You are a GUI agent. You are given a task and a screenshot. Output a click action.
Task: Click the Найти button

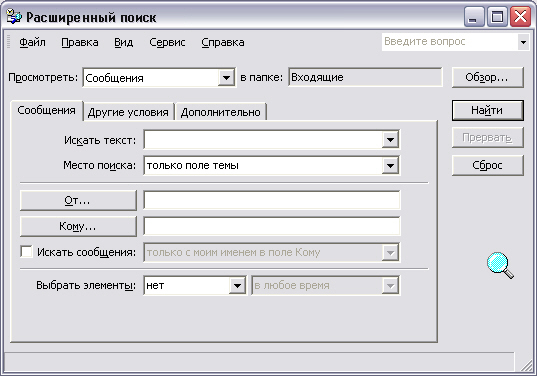[x=487, y=110]
